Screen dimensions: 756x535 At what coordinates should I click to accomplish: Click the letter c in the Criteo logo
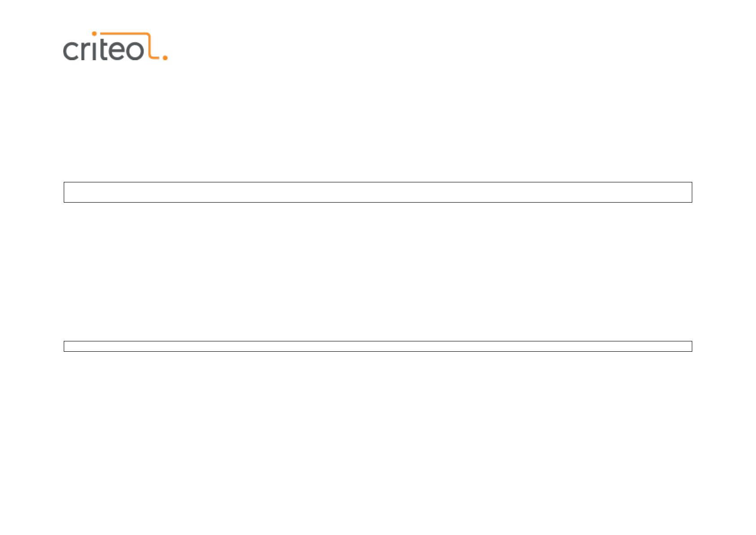click(71, 51)
